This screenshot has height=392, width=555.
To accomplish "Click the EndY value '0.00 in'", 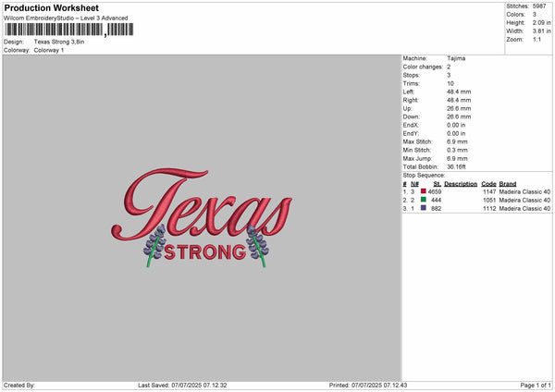I will (456, 133).
